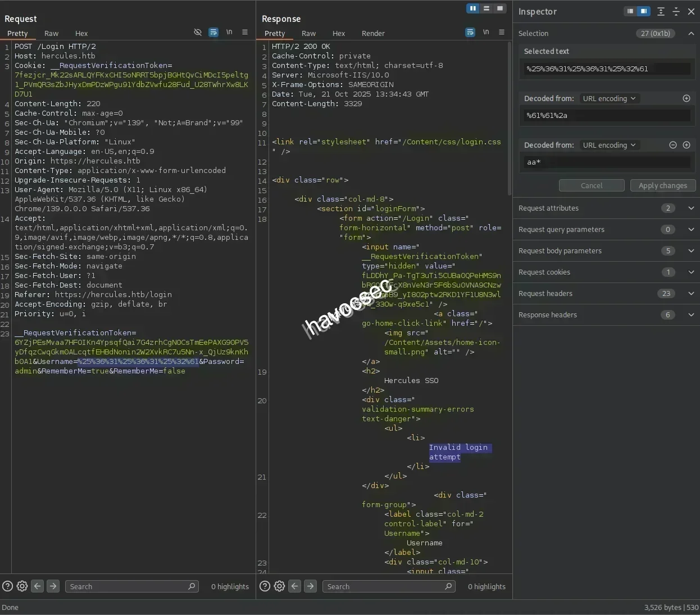Screen dimensions: 700x615
Task: Open the request pane hamburger menu
Action: (x=245, y=33)
